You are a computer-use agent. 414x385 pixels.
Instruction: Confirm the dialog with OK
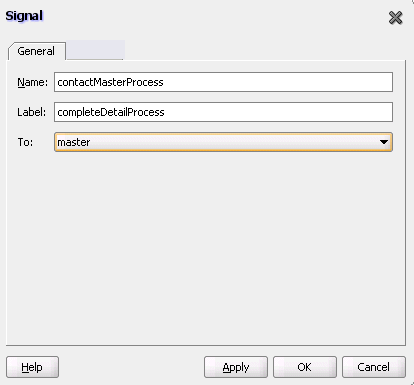click(x=305, y=367)
